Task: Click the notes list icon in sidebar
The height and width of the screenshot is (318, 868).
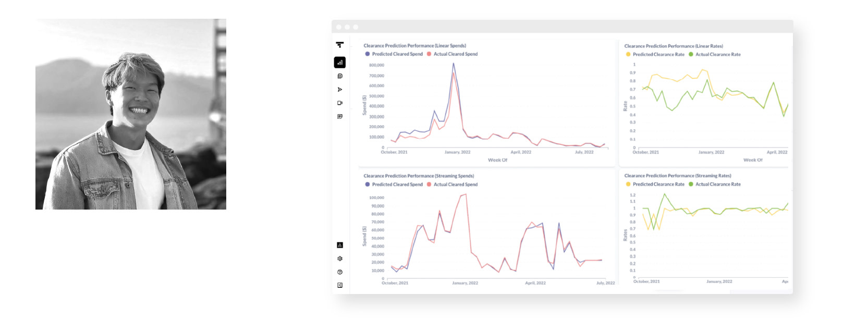Action: 340,117
